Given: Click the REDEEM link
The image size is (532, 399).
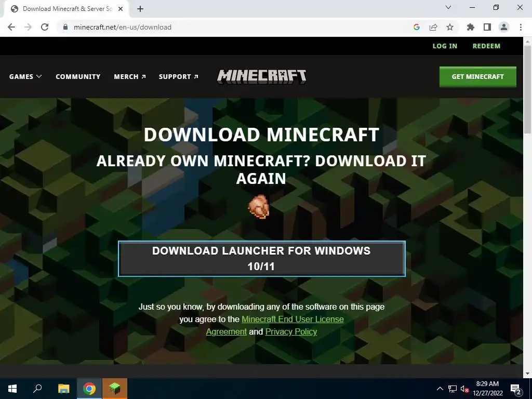Looking at the screenshot, I should click(x=486, y=46).
